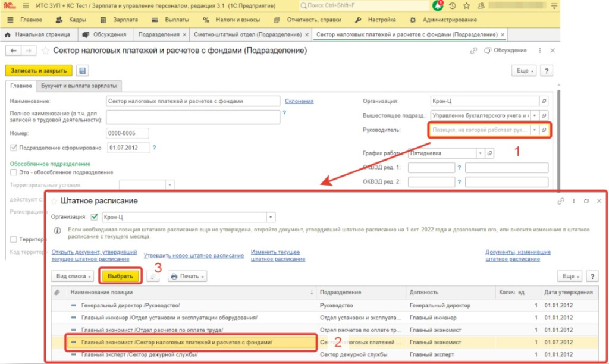
Task: Open favorites star icon in title bar
Action: (x=467, y=6)
